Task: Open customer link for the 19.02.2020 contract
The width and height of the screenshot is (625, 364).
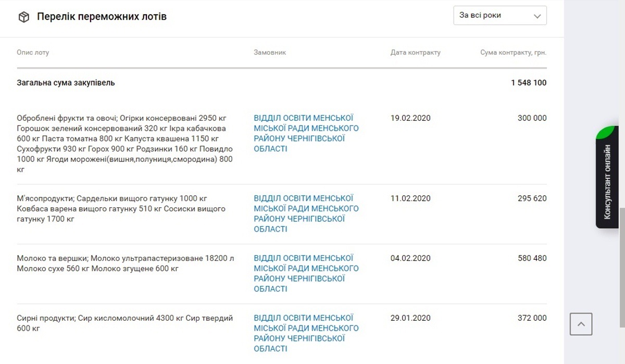Action: pos(306,133)
